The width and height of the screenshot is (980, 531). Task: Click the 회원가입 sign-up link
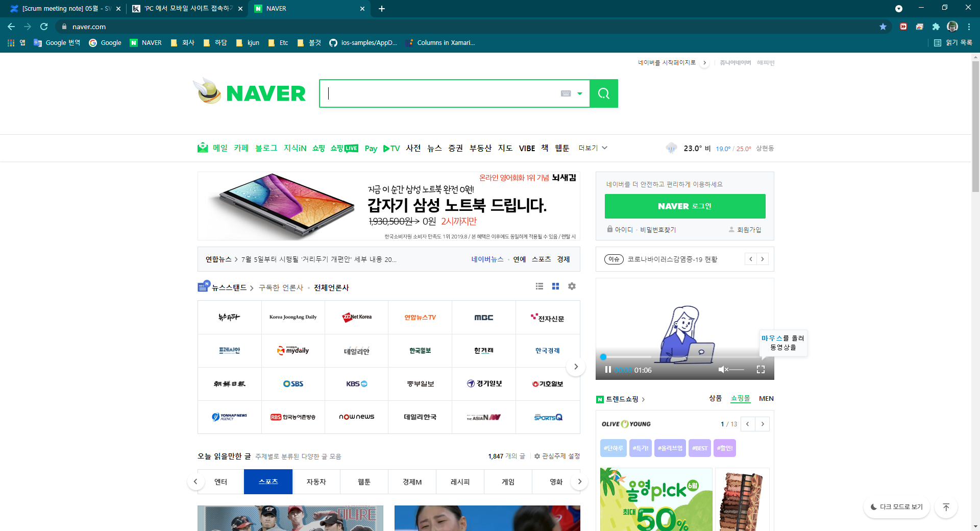(x=745, y=230)
